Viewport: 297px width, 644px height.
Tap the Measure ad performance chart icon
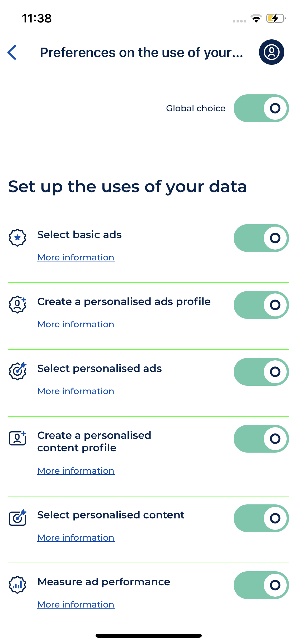coord(17,585)
